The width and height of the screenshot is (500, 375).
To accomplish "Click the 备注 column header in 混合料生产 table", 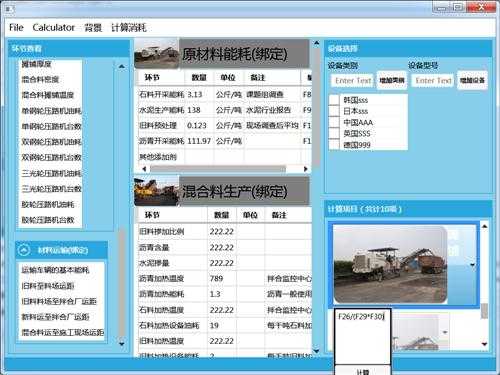I will tap(279, 215).
